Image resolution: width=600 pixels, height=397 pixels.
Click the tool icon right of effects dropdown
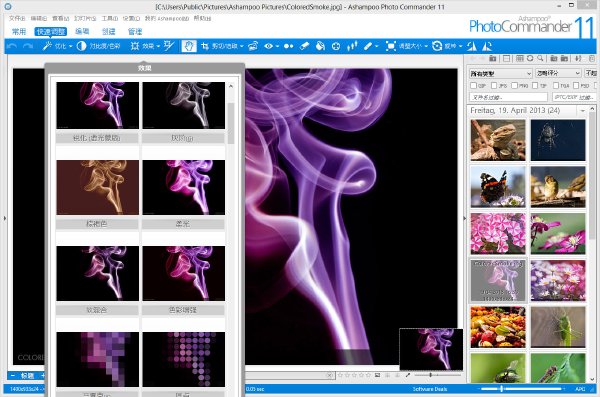tap(169, 46)
